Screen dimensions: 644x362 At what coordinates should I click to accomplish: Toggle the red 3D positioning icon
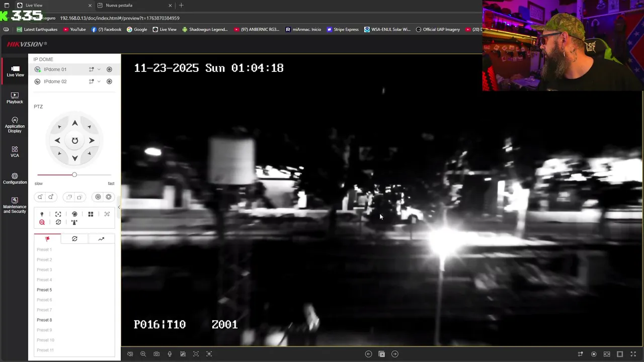[x=42, y=222]
